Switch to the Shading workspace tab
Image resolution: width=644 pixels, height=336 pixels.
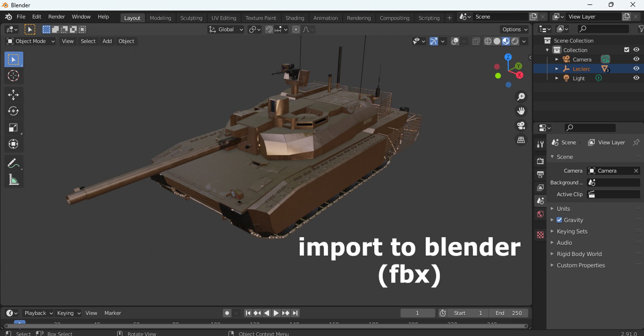pos(295,18)
